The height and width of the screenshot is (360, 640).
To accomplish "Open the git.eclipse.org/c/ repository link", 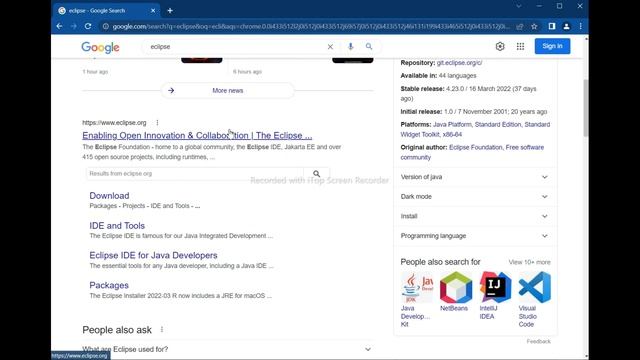I will [x=459, y=63].
